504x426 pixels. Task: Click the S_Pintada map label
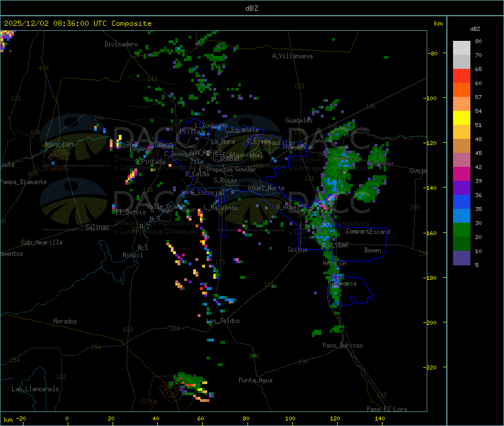pos(150,162)
